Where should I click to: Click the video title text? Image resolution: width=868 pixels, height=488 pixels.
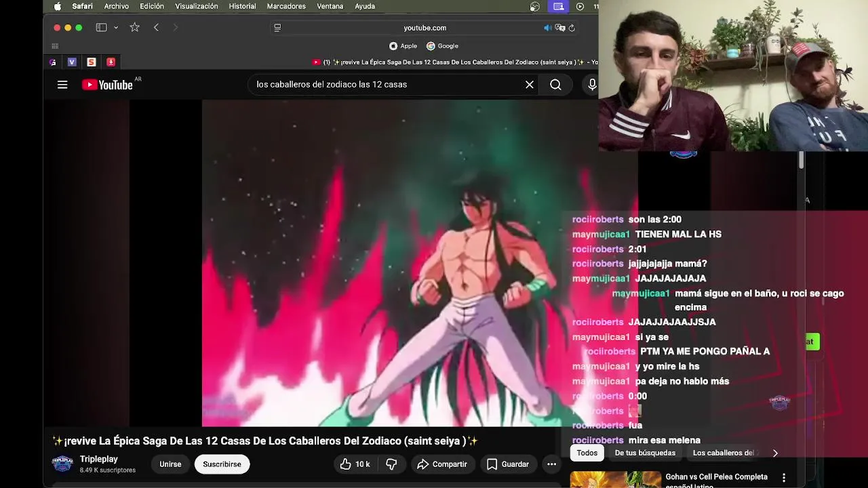coord(265,441)
